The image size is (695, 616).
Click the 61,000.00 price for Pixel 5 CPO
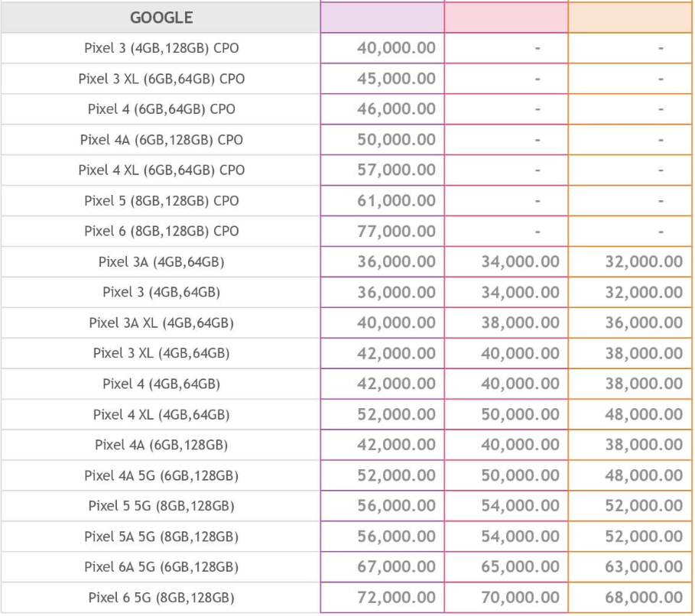click(x=396, y=201)
